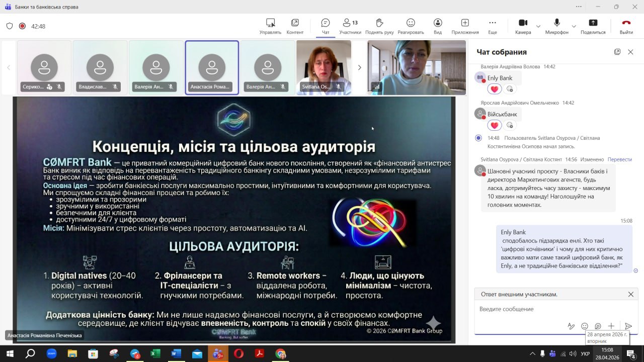This screenshot has height=362, width=644.
Task: Send the chat message
Action: (628, 326)
